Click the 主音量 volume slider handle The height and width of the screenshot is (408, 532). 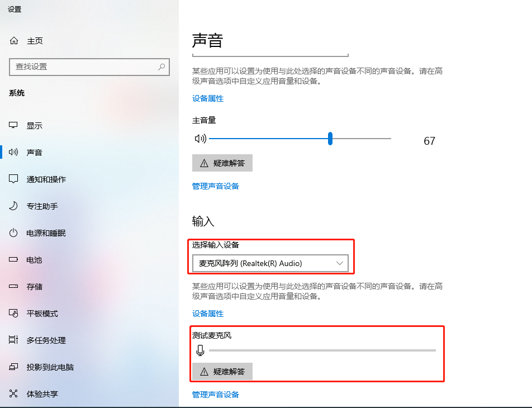coord(330,139)
